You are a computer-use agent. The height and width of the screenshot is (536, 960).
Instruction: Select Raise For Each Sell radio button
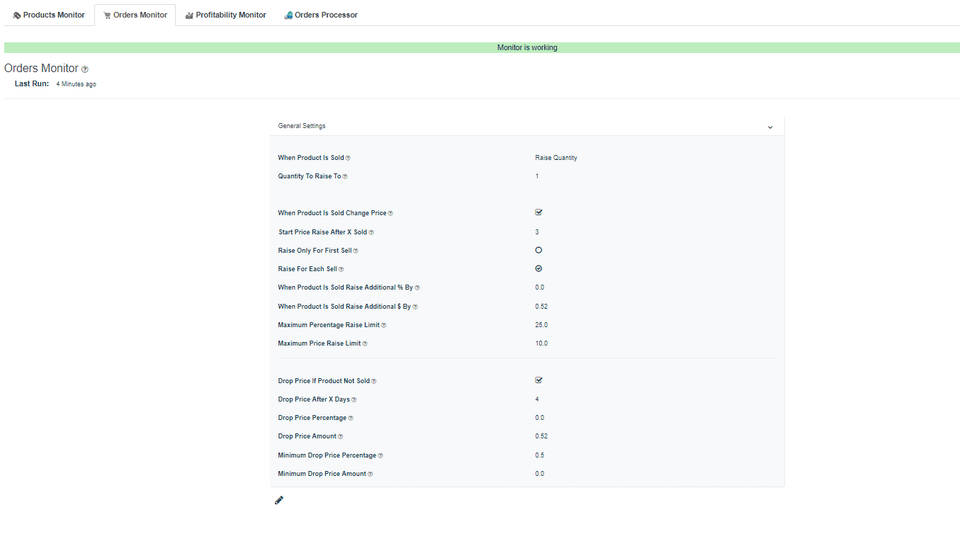point(539,269)
